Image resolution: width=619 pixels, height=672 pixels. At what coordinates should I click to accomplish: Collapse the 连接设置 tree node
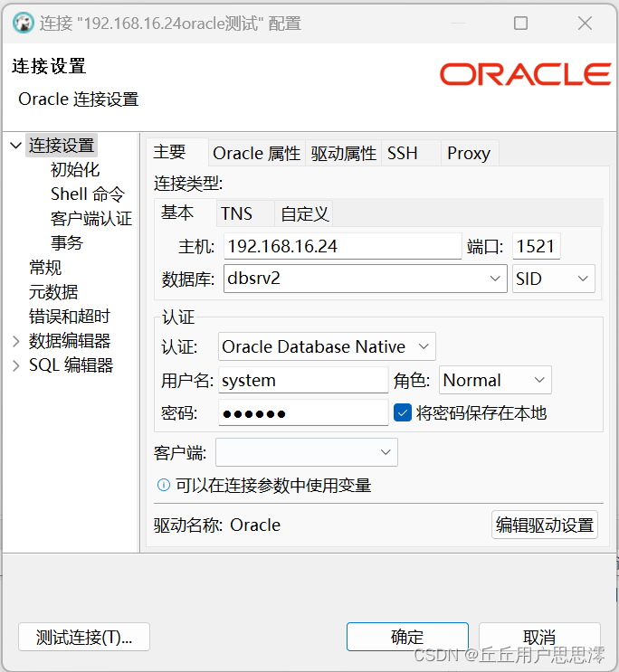(16, 146)
